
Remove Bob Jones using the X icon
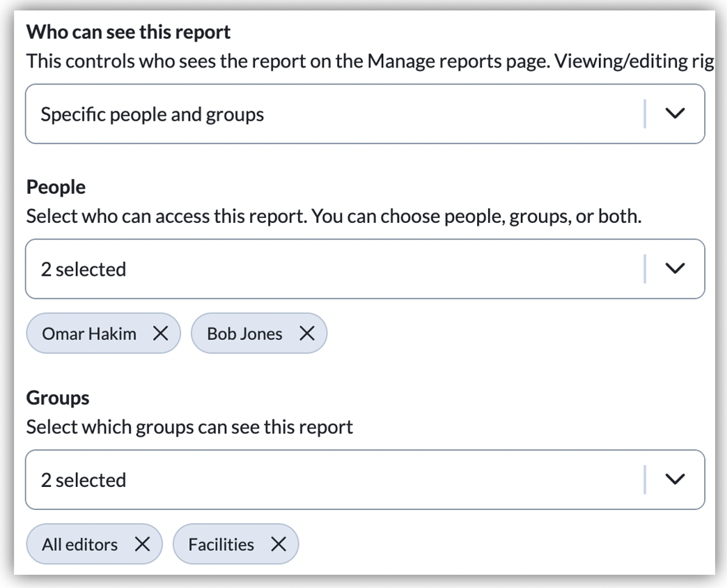coord(306,334)
